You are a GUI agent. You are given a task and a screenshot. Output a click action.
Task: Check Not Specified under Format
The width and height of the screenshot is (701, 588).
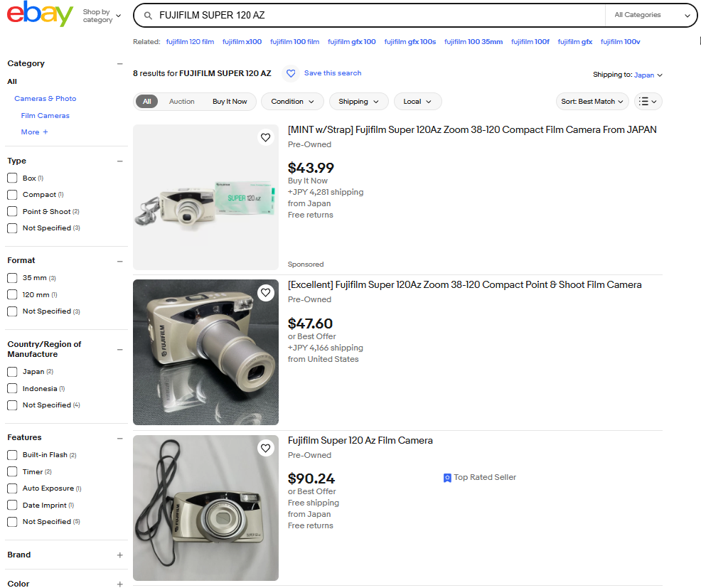(x=13, y=311)
